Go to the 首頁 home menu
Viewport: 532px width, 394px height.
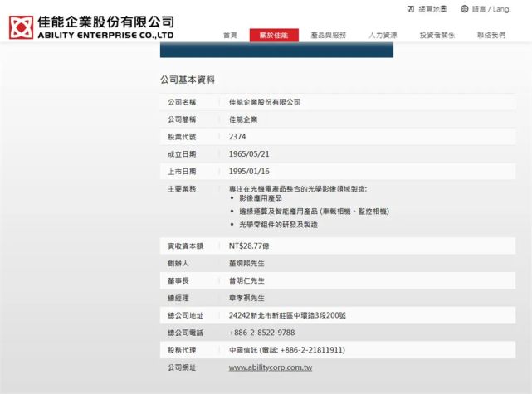[x=230, y=35]
